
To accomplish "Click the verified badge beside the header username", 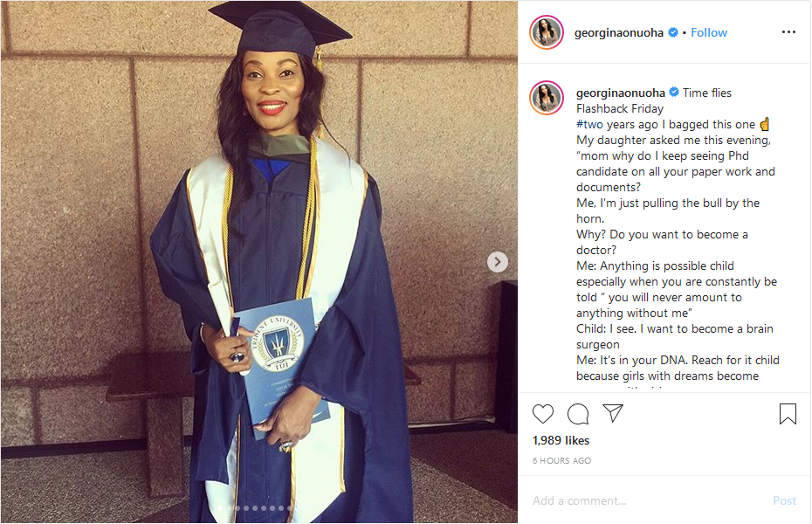I will (673, 32).
